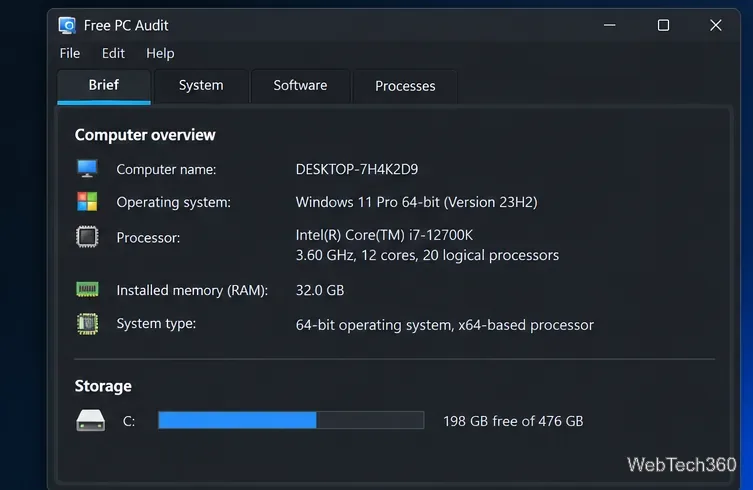Click the chip icon beside System type
The height and width of the screenshot is (490, 753).
point(87,324)
